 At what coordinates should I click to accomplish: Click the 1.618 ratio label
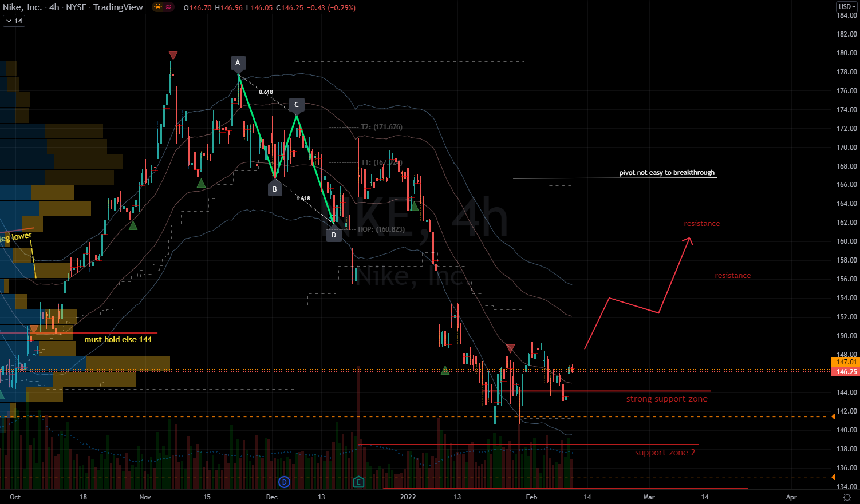pos(303,199)
